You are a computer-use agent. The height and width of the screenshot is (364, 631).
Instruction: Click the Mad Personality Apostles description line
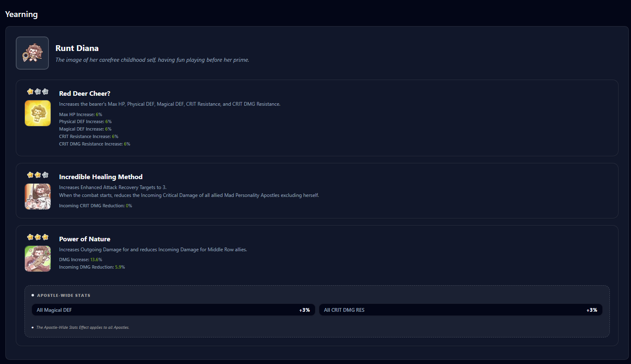coord(189,195)
